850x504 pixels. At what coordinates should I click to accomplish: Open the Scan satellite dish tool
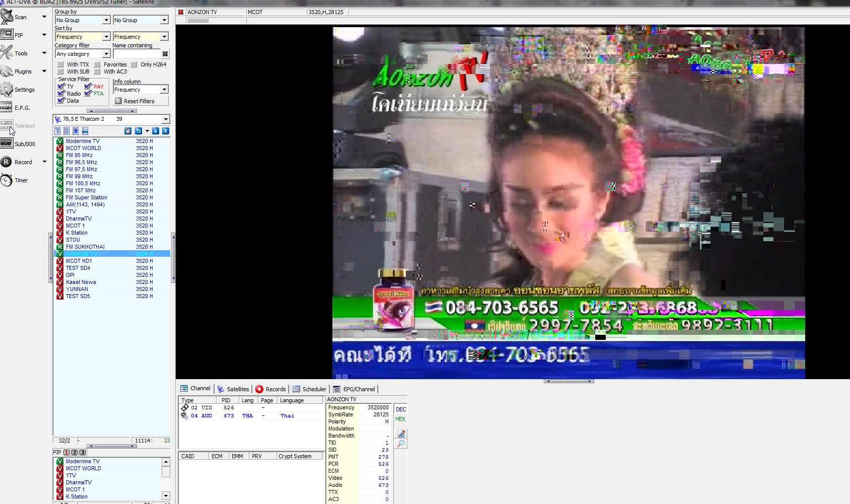14,17
